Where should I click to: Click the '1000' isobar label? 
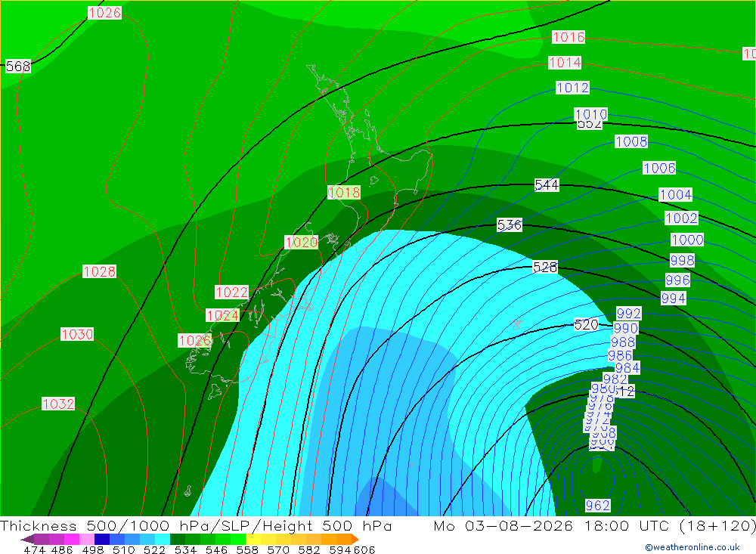(687, 240)
